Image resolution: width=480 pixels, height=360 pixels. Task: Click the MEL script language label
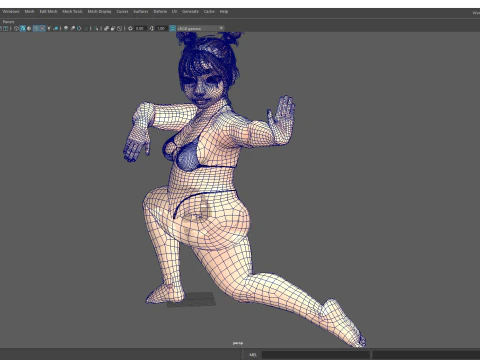click(253, 355)
